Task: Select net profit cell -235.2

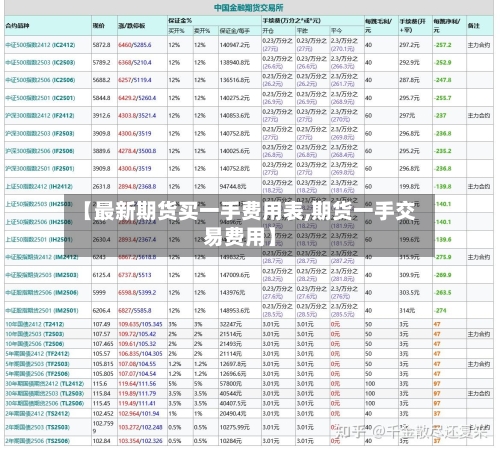Action: (443, 151)
